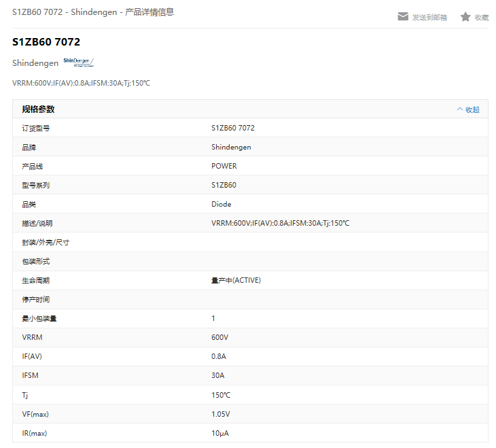The image size is (496, 448).
Task: Click the VRRM row label
Action: [32, 337]
